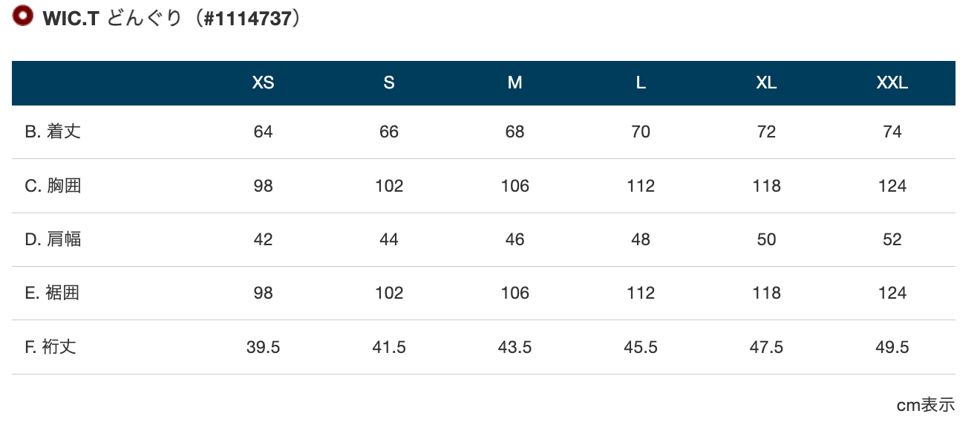The width and height of the screenshot is (980, 431).
Task: Click the XXL column header
Action: coord(892,83)
